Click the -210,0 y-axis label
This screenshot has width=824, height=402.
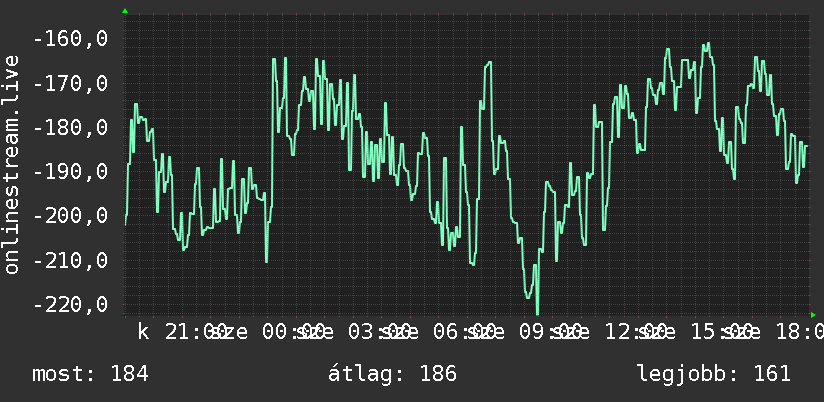70,261
